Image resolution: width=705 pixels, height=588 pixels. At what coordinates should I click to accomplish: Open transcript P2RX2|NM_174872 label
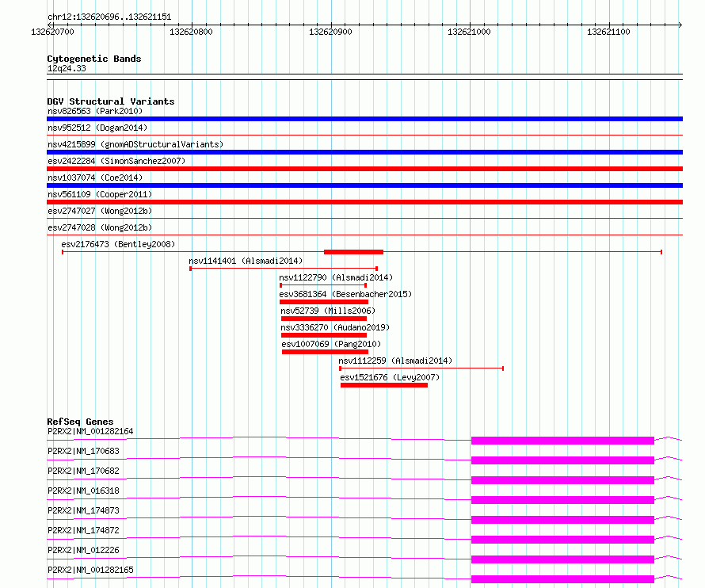click(x=83, y=530)
